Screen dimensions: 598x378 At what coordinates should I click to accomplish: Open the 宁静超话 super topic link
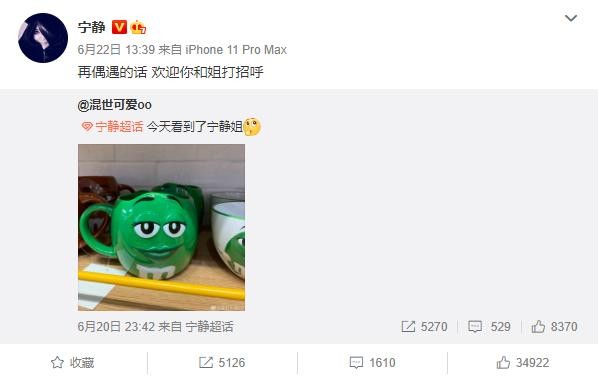click(119, 127)
